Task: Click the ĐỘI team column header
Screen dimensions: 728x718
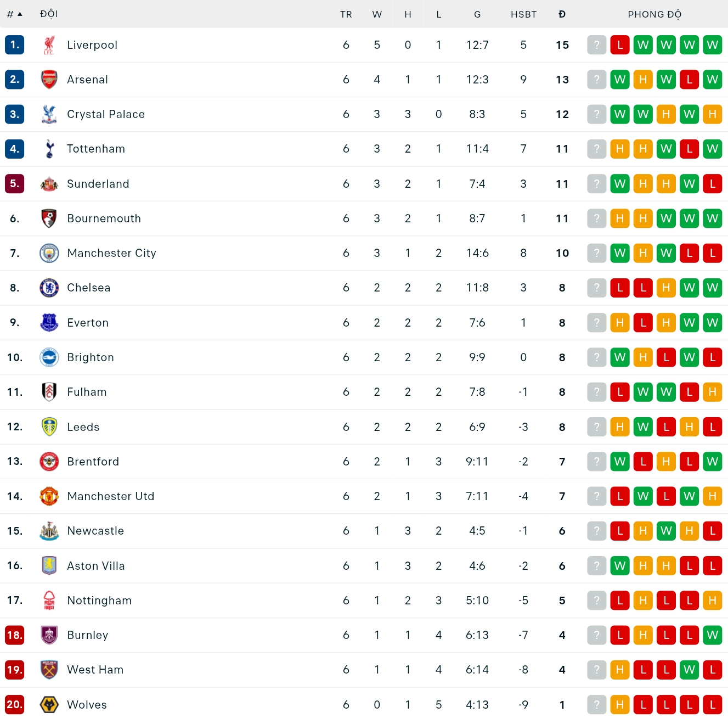Action: pyautogui.click(x=49, y=14)
